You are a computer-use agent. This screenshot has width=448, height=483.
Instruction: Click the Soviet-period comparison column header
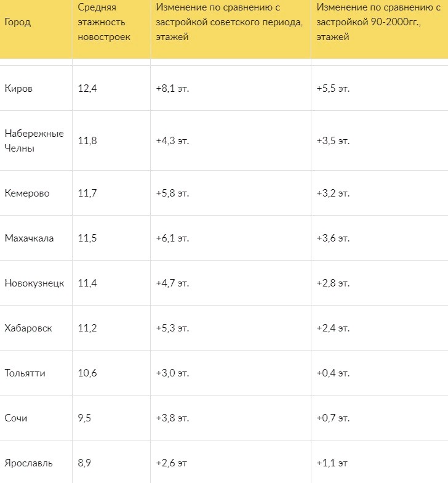[229, 22]
